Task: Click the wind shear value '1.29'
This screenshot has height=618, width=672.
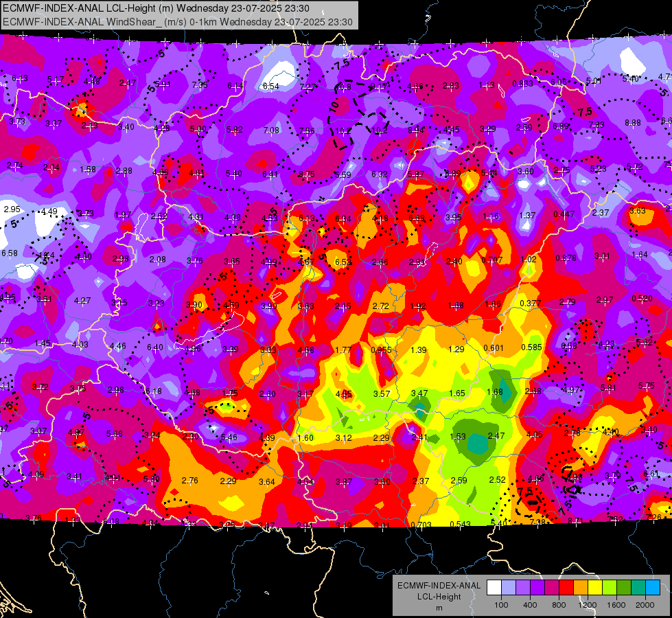Action: pyautogui.click(x=456, y=349)
